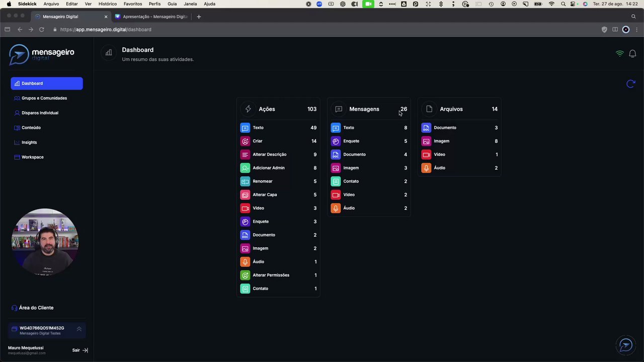Click the webcam video thumbnail
644x362 pixels.
45,242
